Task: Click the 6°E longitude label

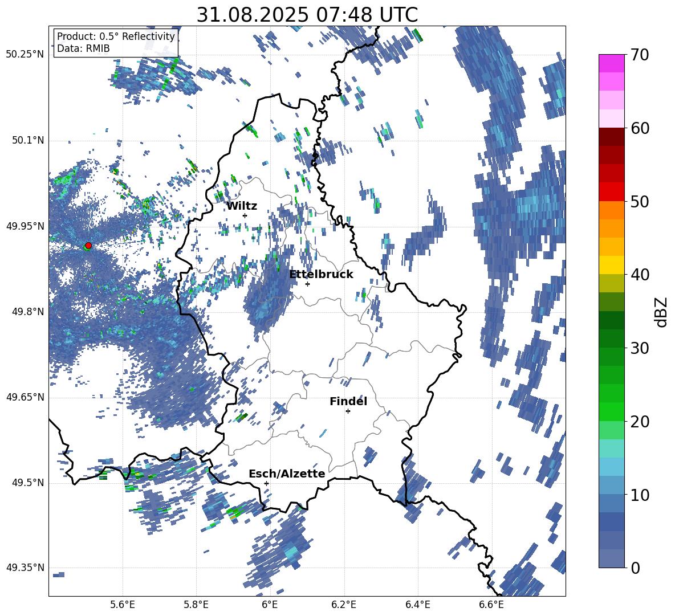Action: (x=270, y=605)
